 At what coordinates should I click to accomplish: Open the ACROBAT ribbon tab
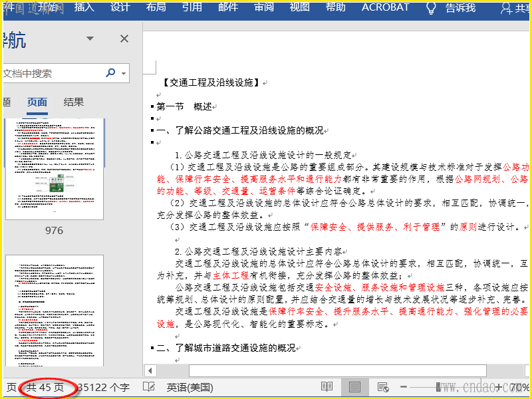386,8
